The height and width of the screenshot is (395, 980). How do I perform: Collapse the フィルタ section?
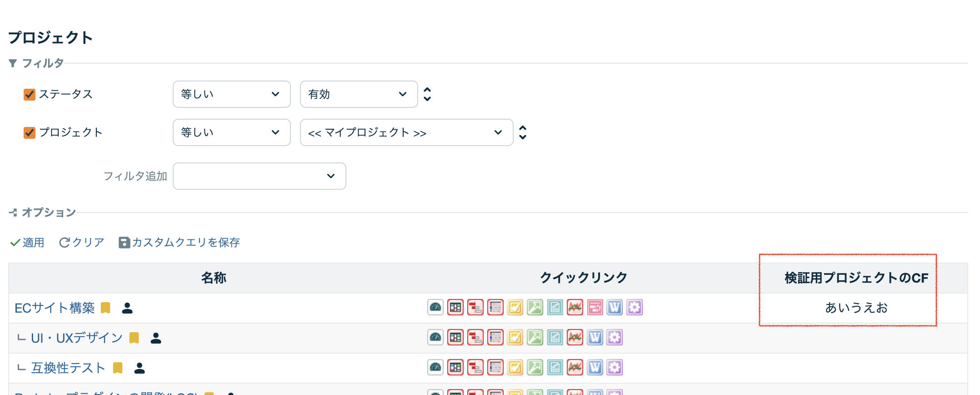(43, 63)
